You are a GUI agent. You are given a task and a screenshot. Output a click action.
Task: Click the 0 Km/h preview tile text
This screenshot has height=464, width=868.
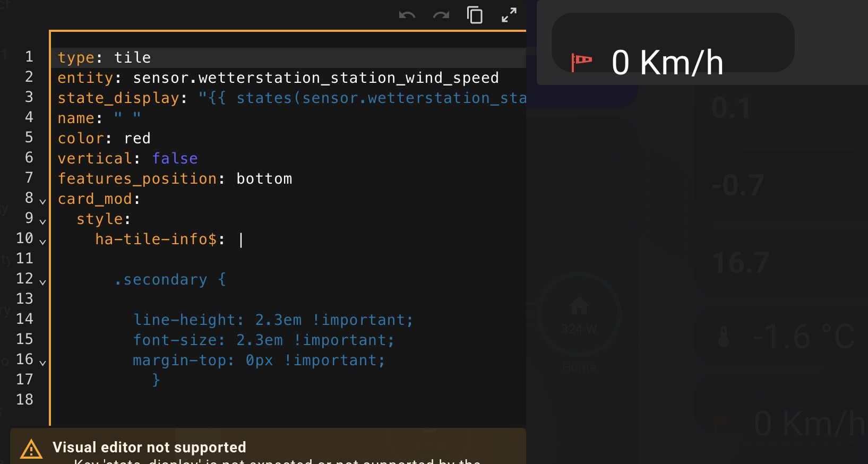pyautogui.click(x=667, y=63)
